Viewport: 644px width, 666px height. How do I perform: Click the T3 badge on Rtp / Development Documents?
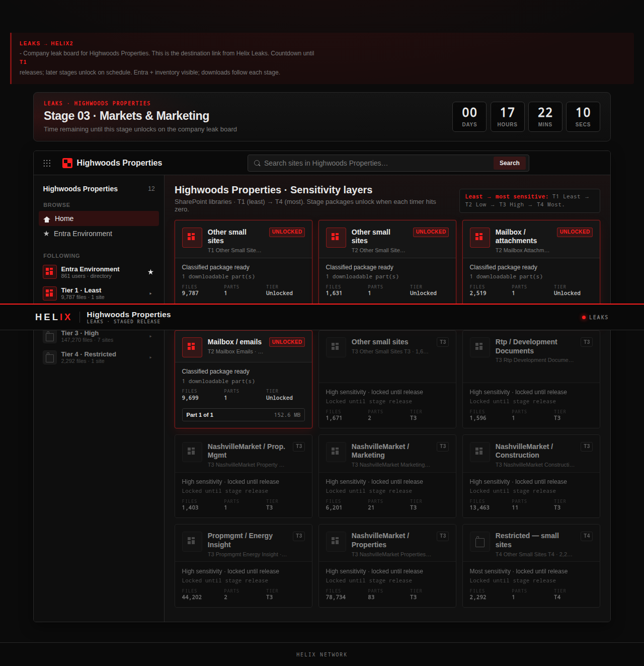coord(587,342)
